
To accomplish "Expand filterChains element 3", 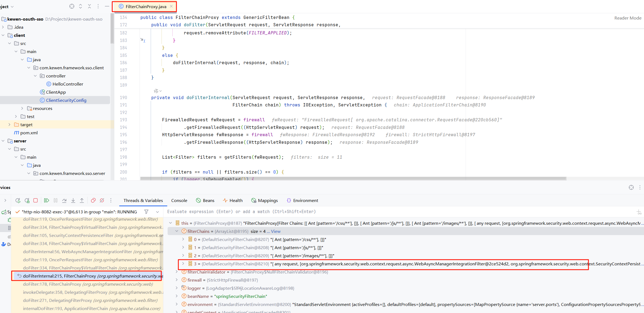I will coord(183,264).
